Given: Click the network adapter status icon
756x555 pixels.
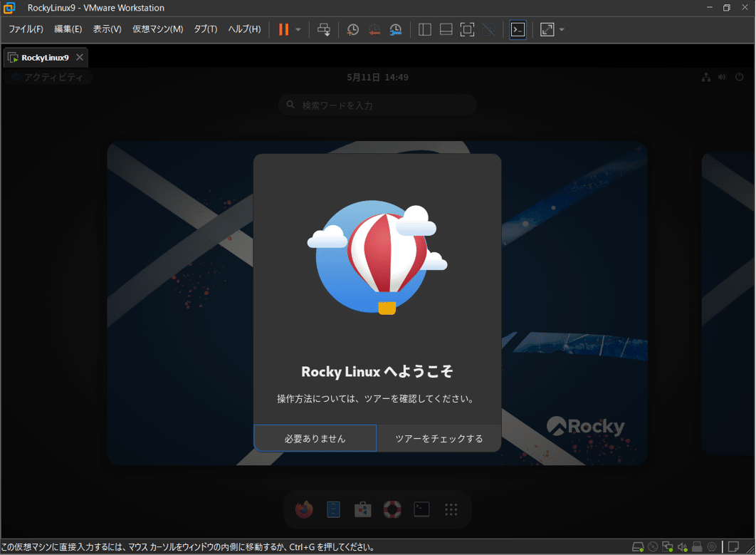Looking at the screenshot, I should 668,546.
